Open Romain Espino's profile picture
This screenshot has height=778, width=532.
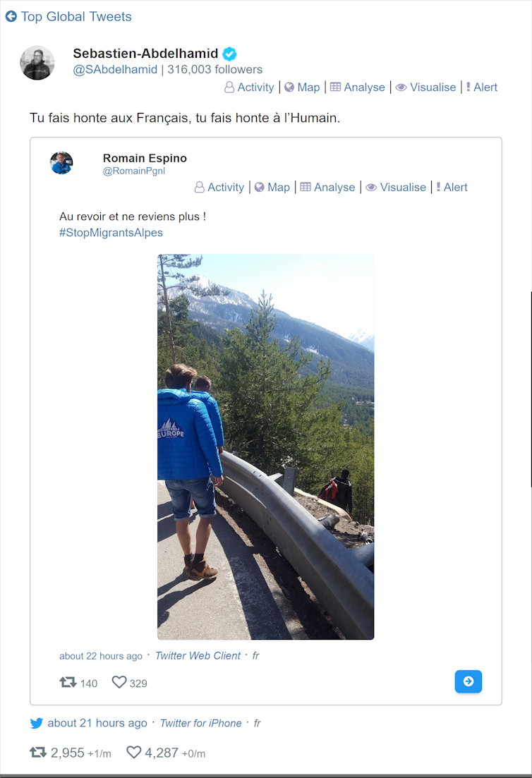coord(61,163)
